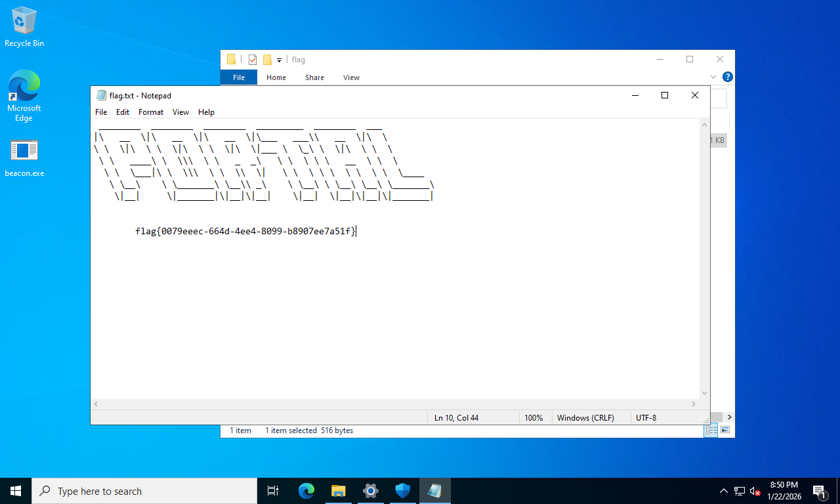
Task: Expand the Quick Access Toolbar dropdown arrow
Action: click(279, 60)
